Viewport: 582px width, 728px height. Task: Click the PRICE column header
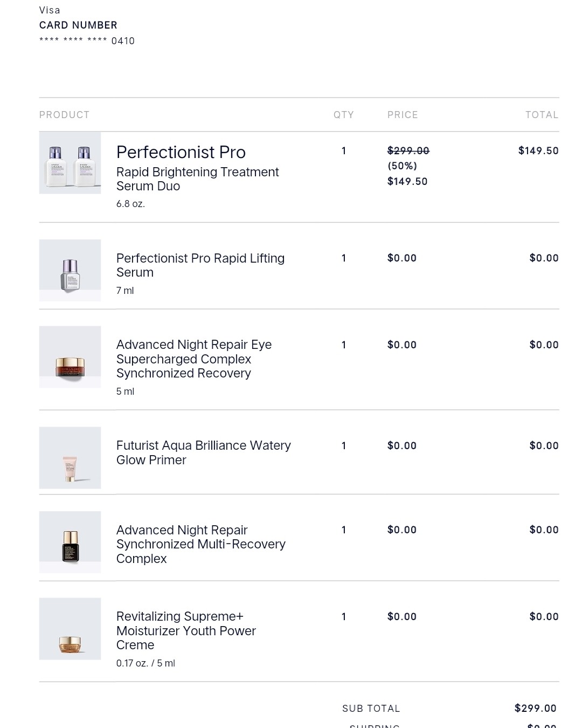pyautogui.click(x=403, y=115)
